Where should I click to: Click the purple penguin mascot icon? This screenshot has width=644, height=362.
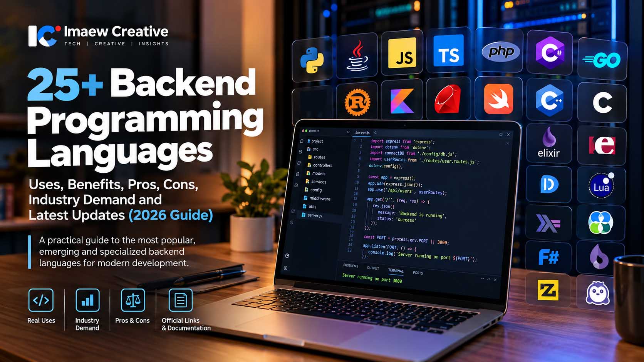597,293
